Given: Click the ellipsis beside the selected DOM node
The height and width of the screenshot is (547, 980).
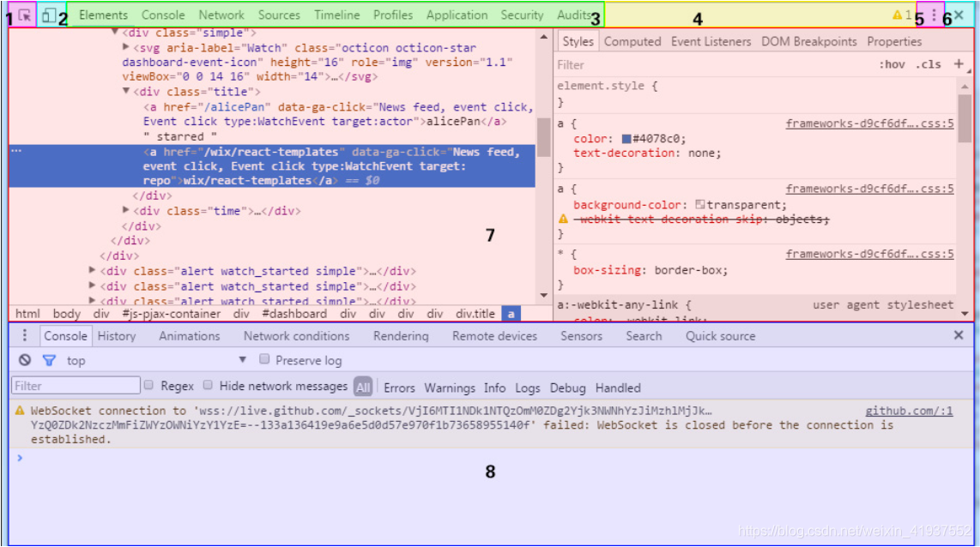Looking at the screenshot, I should [x=16, y=151].
